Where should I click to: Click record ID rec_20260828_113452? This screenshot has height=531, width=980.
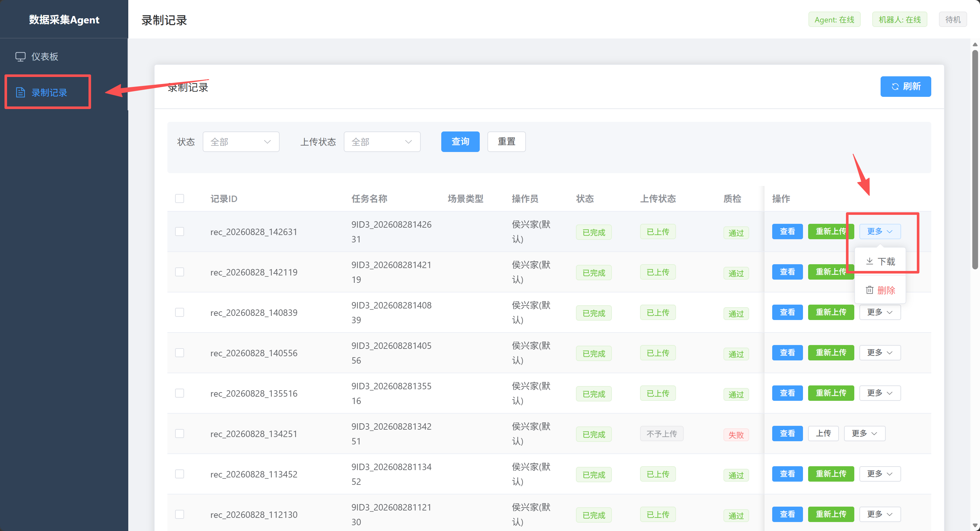coord(254,474)
